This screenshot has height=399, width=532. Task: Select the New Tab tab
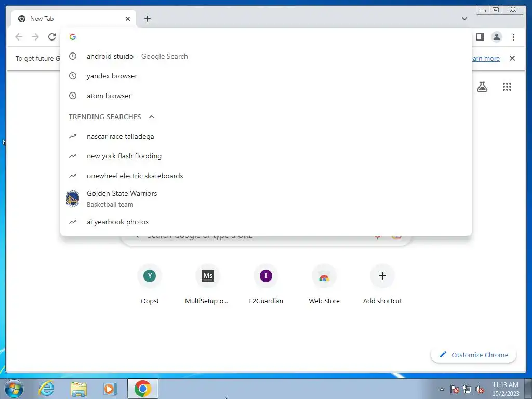pyautogui.click(x=74, y=19)
